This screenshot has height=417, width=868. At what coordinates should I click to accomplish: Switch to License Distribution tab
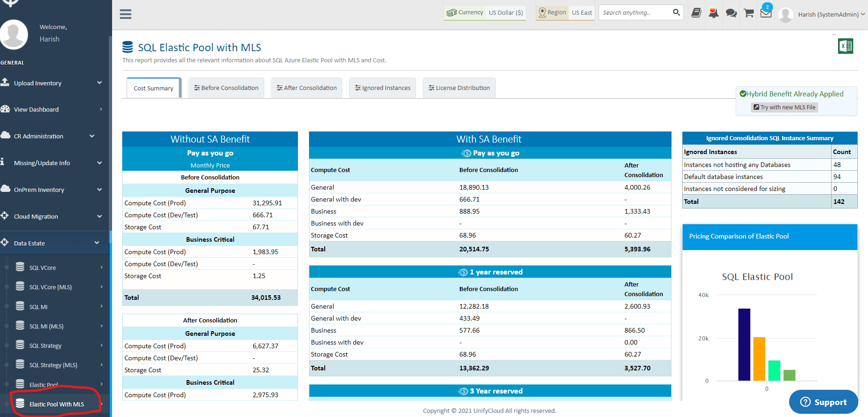(459, 88)
